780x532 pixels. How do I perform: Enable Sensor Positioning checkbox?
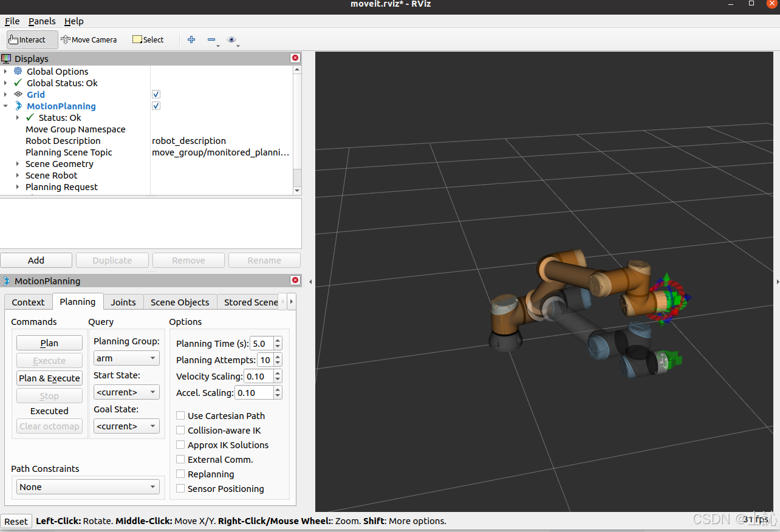click(180, 488)
